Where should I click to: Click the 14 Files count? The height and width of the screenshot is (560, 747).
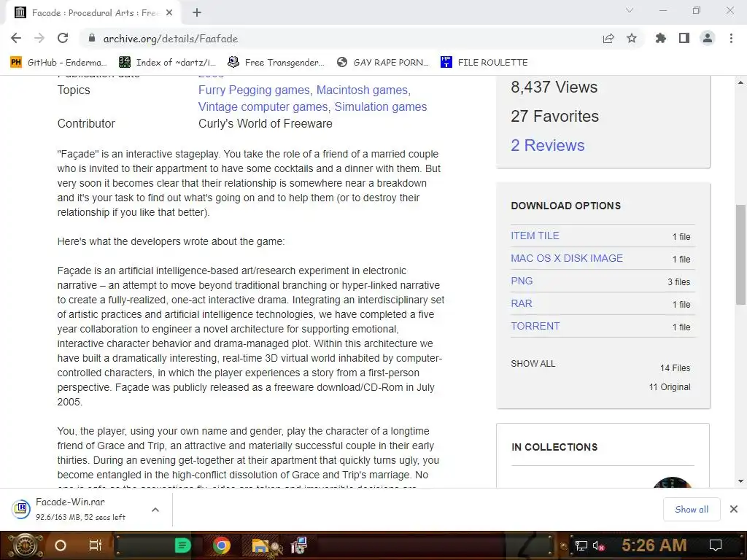click(x=675, y=368)
